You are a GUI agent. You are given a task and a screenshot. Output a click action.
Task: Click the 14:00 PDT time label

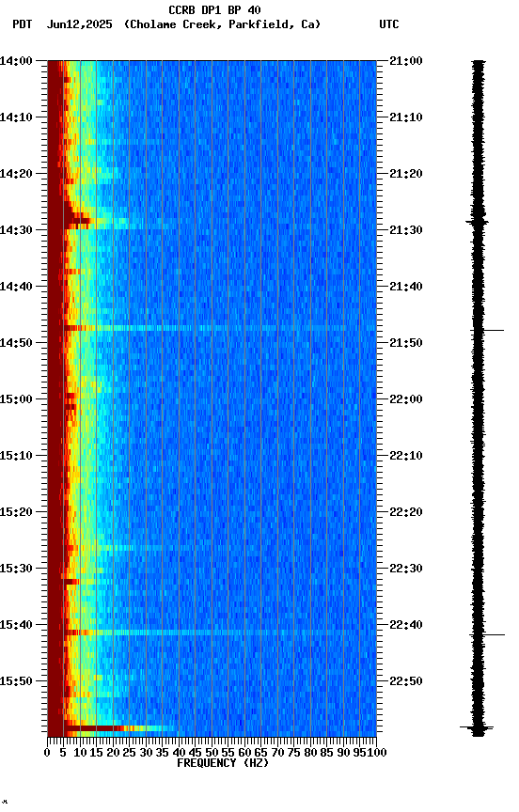click(16, 61)
